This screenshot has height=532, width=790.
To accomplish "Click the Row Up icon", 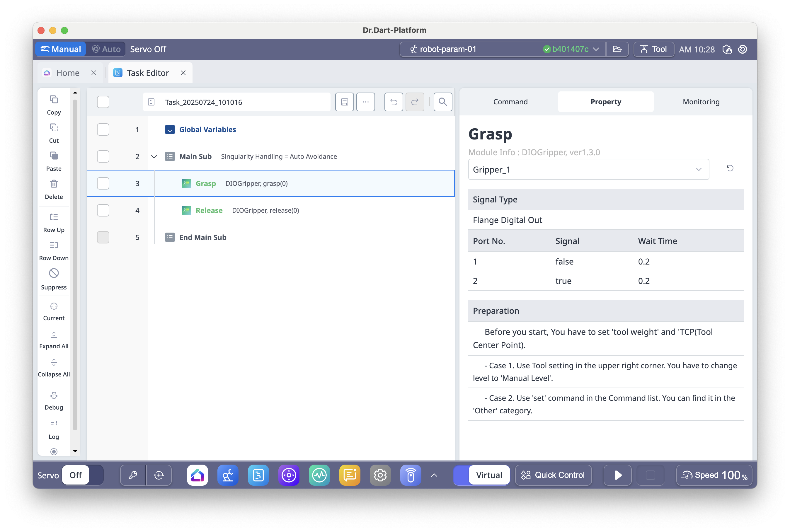I will point(54,217).
